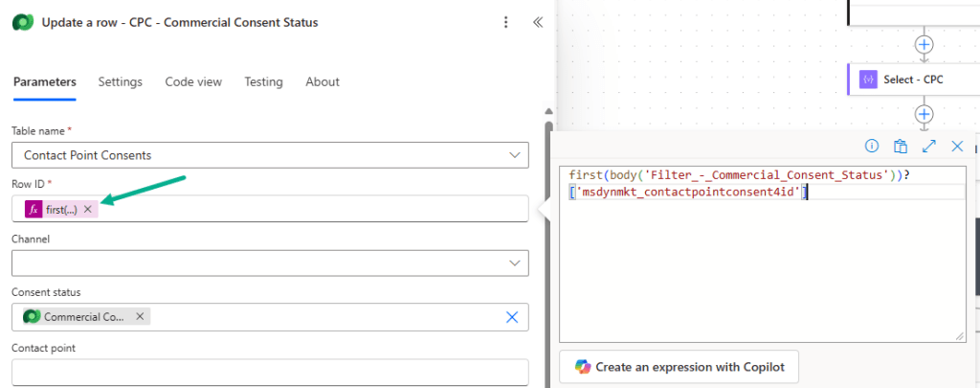980x388 pixels.
Task: Open the Channel dropdown list
Action: [514, 262]
